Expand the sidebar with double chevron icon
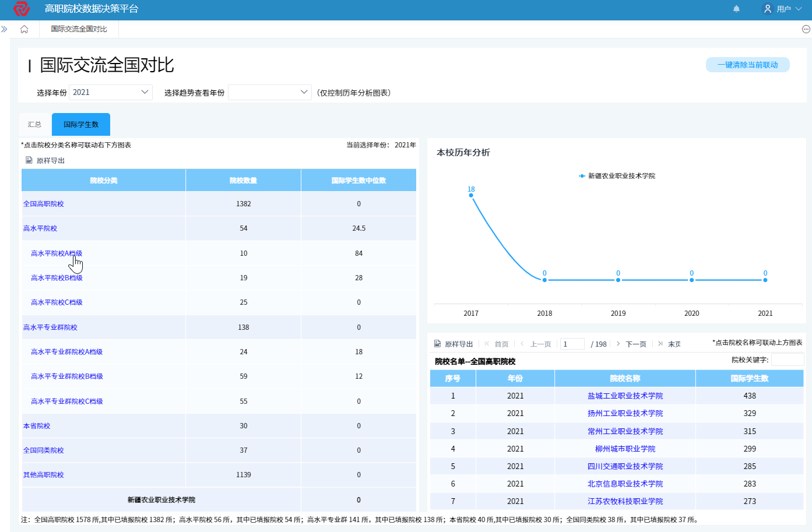 coord(5,29)
